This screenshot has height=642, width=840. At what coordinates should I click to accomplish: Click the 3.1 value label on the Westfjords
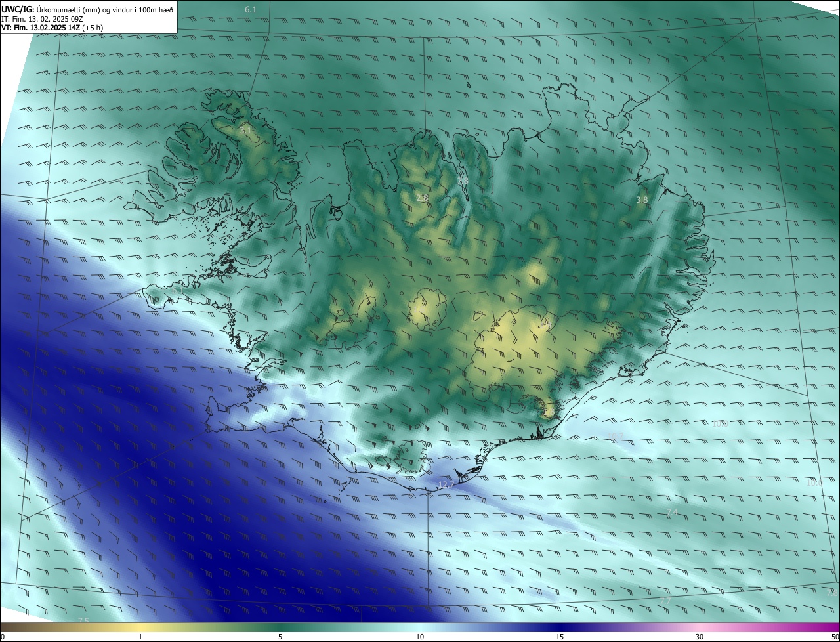pos(245,131)
